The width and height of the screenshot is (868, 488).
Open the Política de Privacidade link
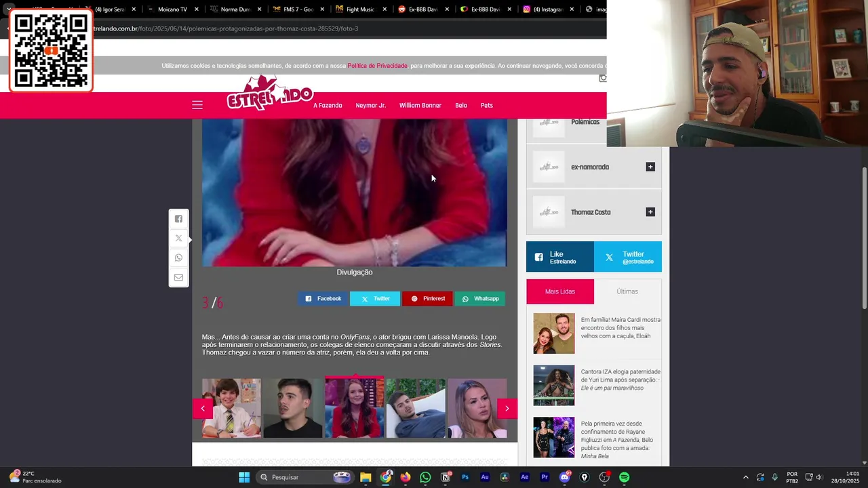coord(378,66)
